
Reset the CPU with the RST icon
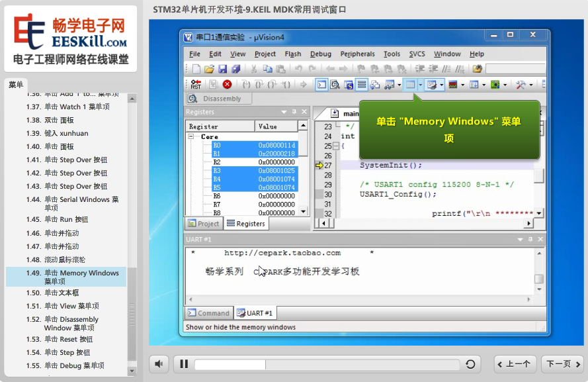pos(196,85)
